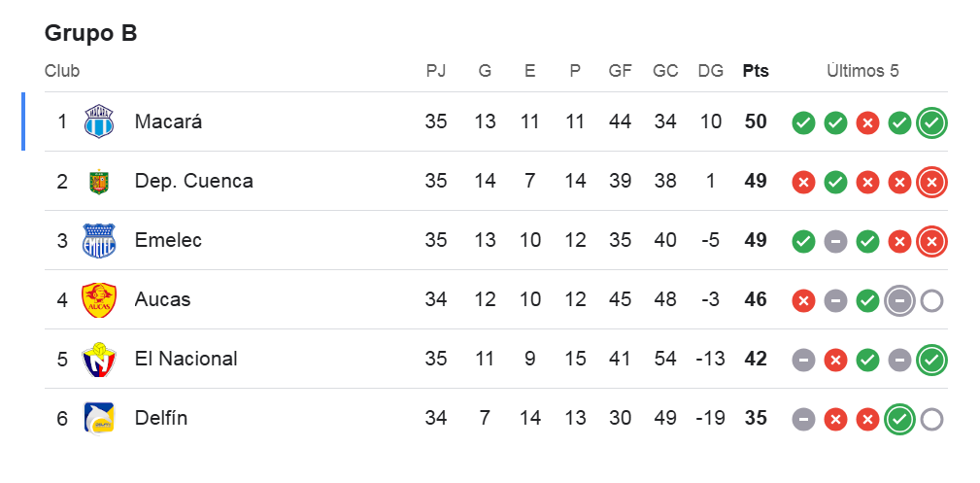This screenshot has width=980, height=483.
Task: Click the Pts column header
Action: pos(755,71)
